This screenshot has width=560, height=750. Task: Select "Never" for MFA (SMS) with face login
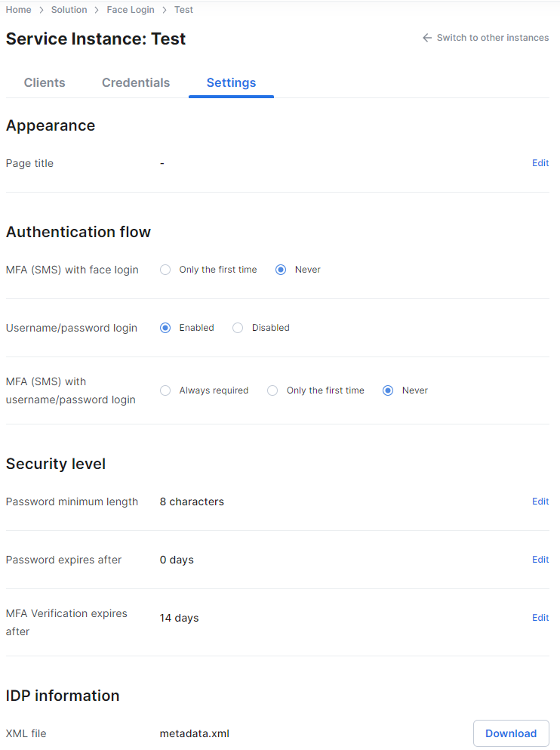point(280,269)
